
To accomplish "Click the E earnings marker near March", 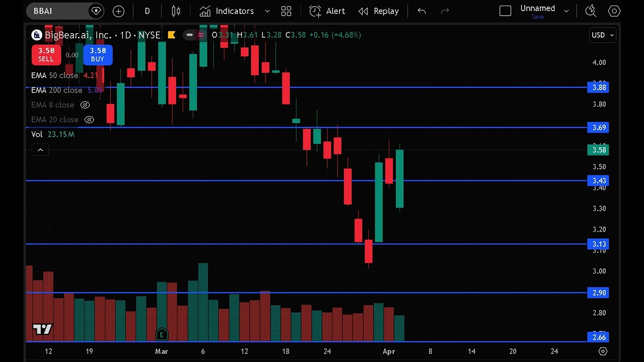I will [162, 335].
